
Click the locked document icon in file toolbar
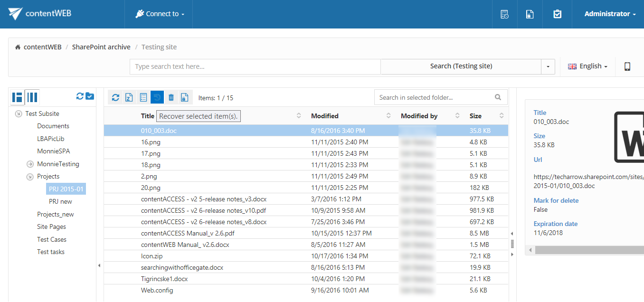click(x=185, y=97)
